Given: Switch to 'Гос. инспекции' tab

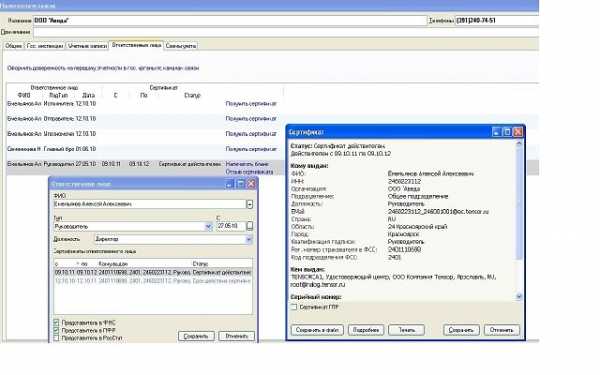Looking at the screenshot, I should pos(45,46).
